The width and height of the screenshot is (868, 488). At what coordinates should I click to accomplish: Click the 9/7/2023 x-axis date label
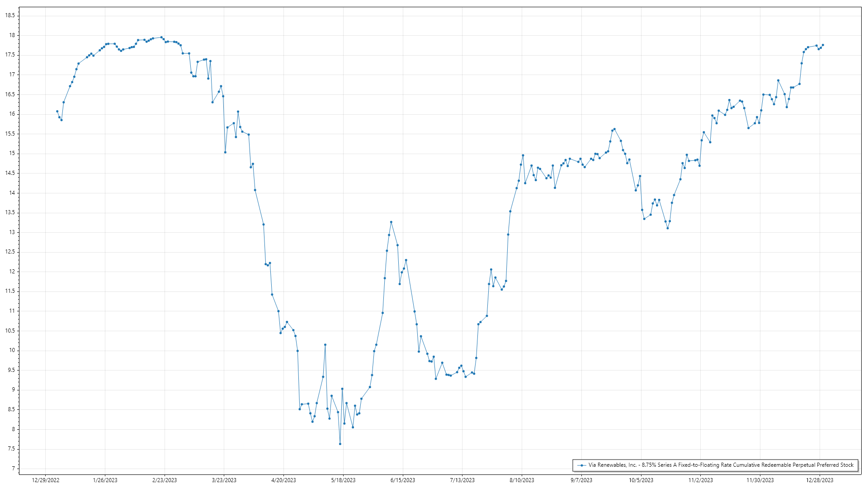(x=581, y=480)
